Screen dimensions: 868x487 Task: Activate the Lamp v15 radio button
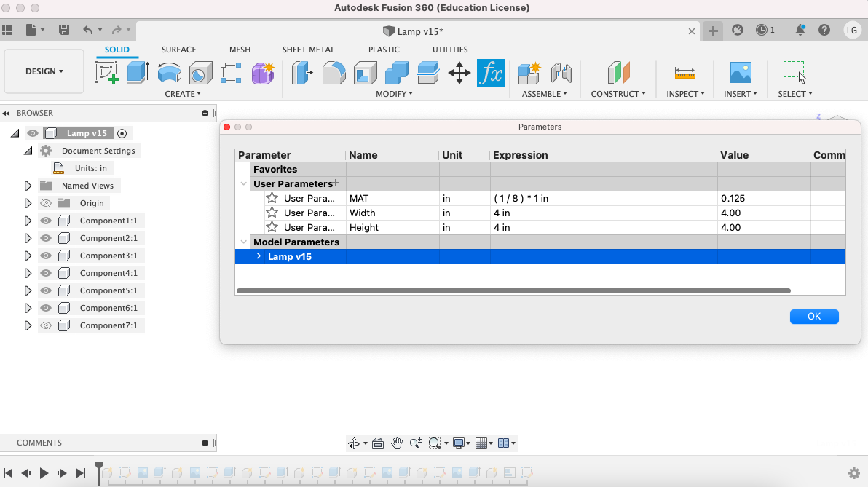(122, 133)
